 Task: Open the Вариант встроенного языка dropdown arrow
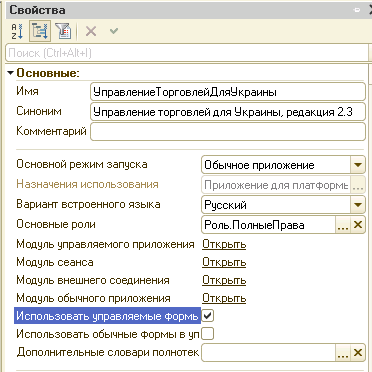(x=358, y=205)
